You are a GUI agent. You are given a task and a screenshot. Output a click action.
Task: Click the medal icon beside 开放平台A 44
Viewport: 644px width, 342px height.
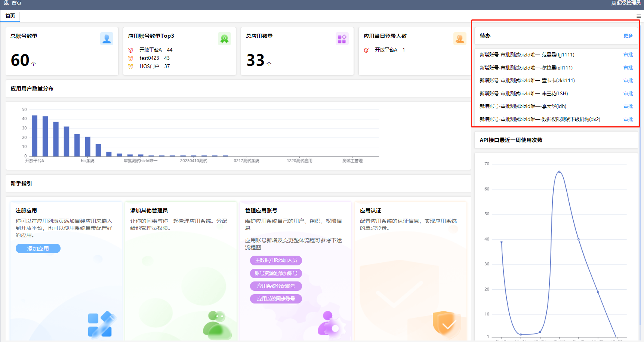(x=131, y=50)
